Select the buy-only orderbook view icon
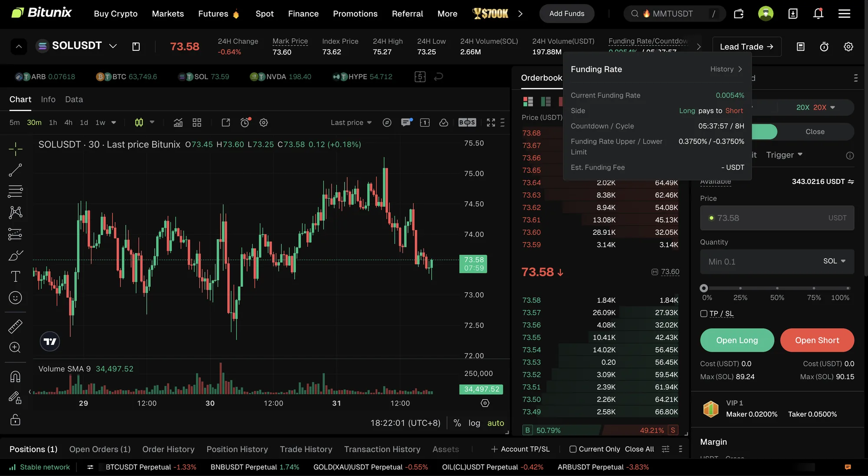This screenshot has width=868, height=476. click(546, 102)
